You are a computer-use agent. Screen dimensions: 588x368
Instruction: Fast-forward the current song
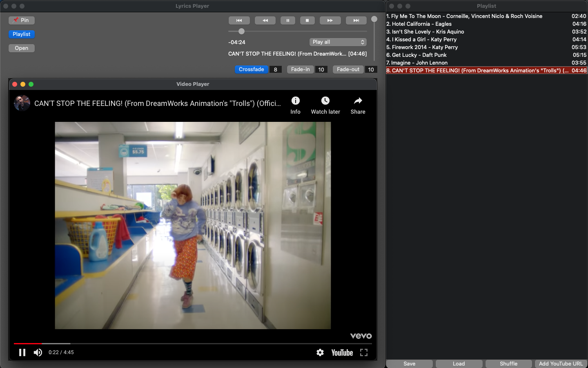pyautogui.click(x=330, y=20)
